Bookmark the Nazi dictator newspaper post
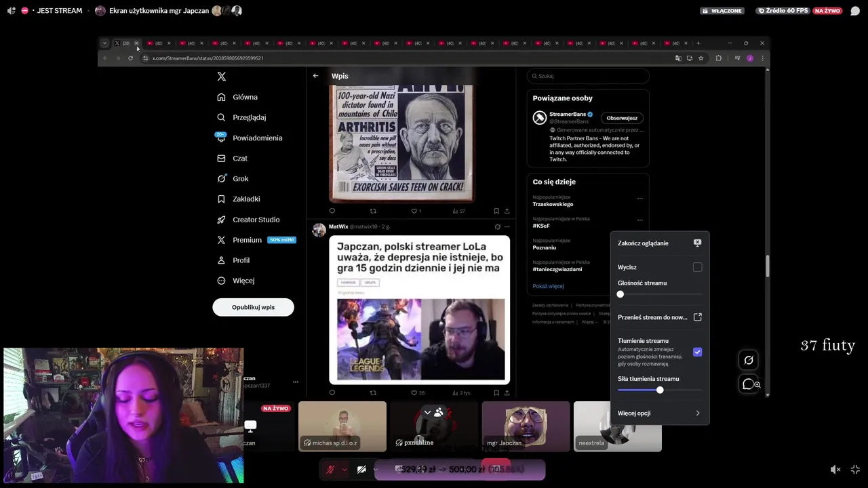This screenshot has height=488, width=868. click(496, 211)
